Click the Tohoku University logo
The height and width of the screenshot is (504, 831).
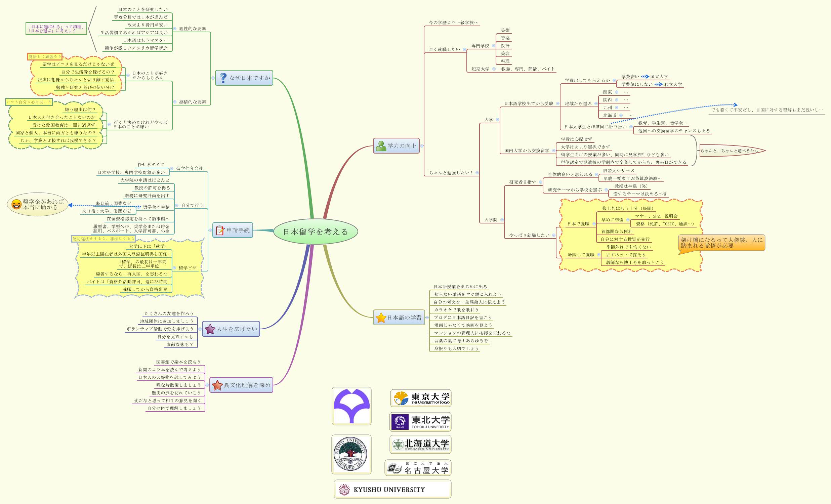421,421
